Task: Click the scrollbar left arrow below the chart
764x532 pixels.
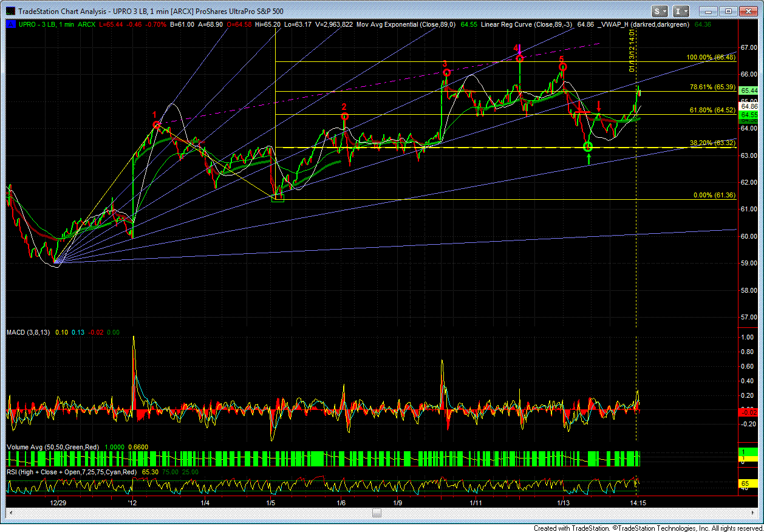Action: pyautogui.click(x=11, y=513)
